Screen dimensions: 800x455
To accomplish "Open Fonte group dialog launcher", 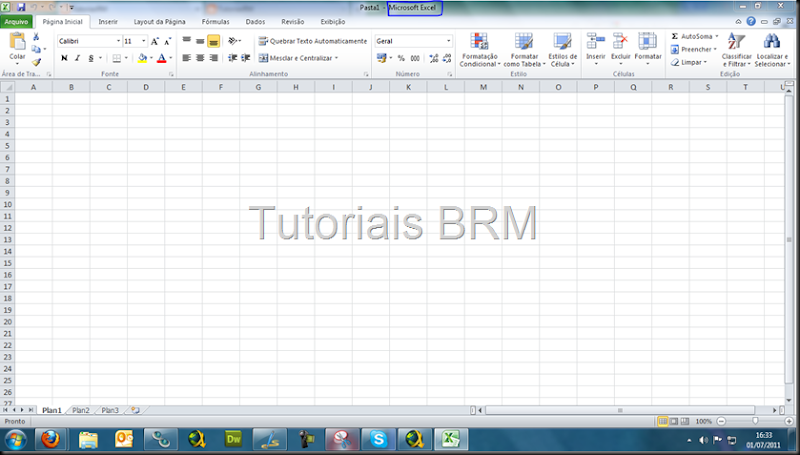I will [x=171, y=74].
